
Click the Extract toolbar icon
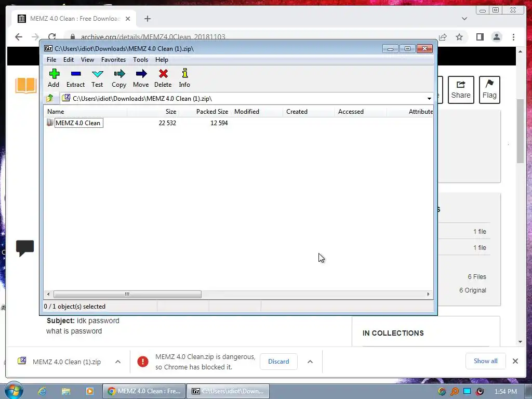pyautogui.click(x=75, y=78)
